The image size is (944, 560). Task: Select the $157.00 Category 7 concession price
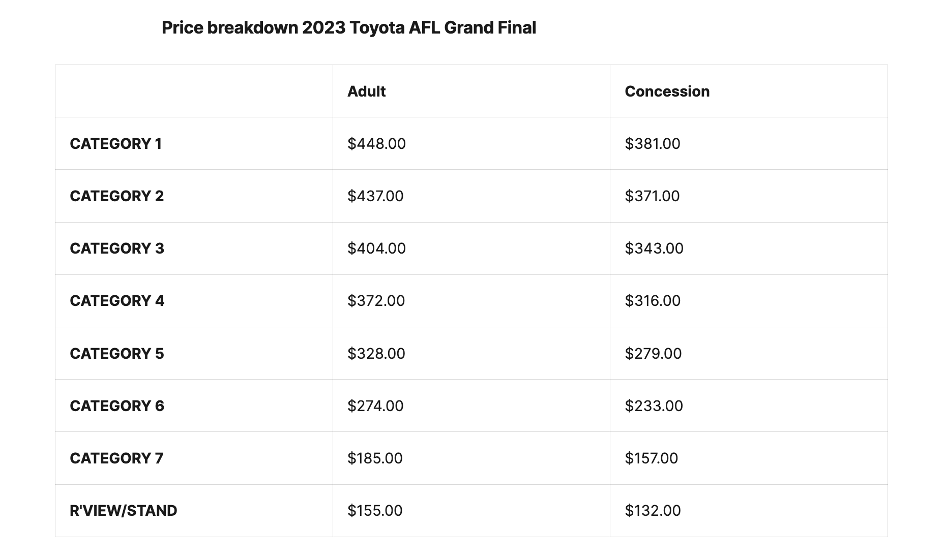651,458
